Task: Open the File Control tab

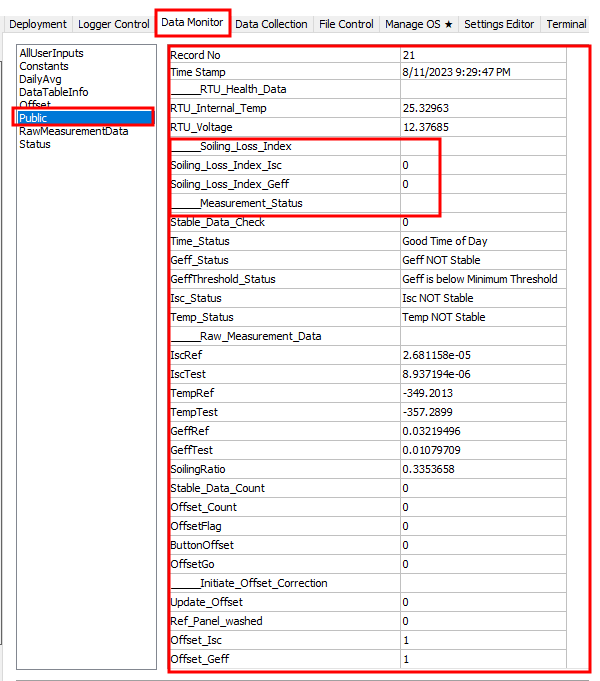Action: point(346,24)
